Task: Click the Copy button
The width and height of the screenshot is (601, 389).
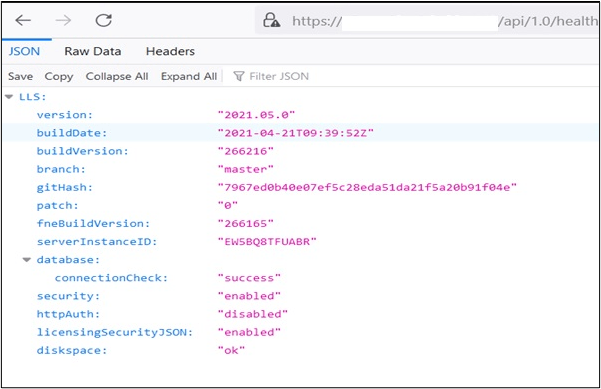Action: pyautogui.click(x=59, y=76)
